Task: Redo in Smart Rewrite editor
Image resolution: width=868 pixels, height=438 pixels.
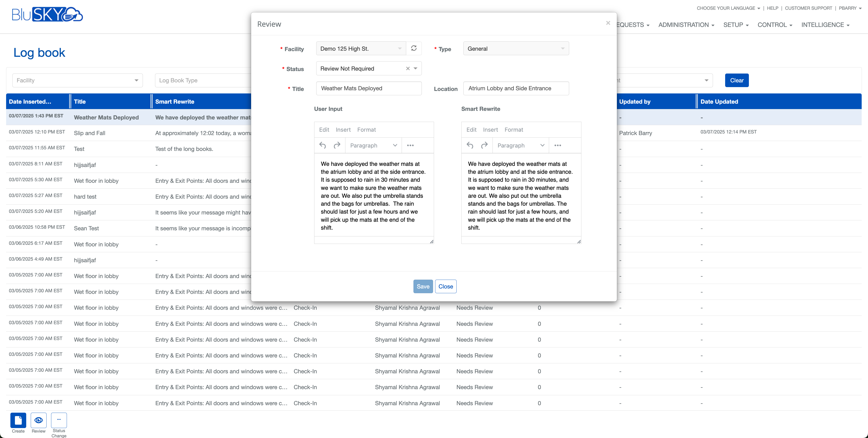Action: [x=484, y=145]
